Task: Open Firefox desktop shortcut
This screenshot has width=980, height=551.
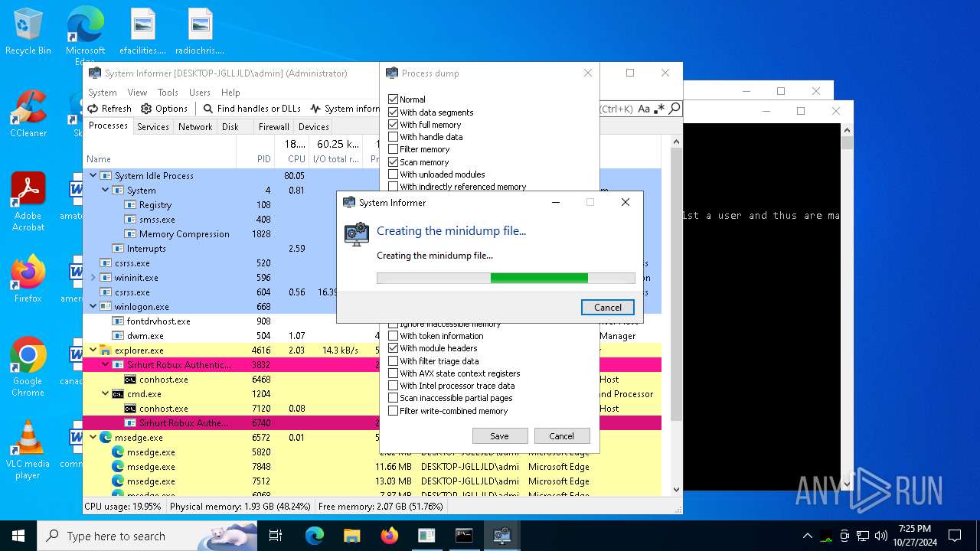Action: point(28,279)
